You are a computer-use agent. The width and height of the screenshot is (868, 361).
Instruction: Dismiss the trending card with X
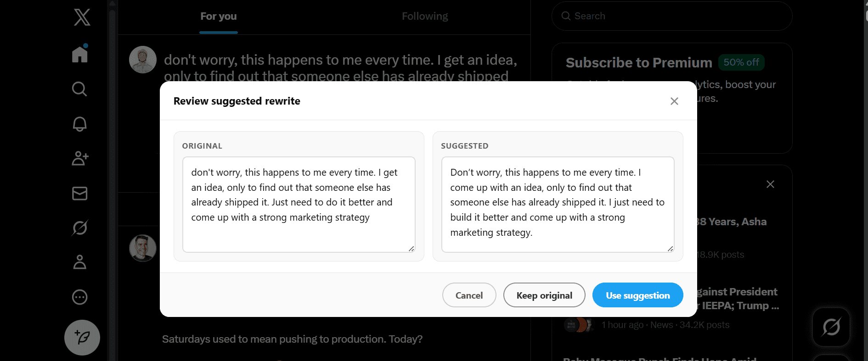click(x=770, y=184)
